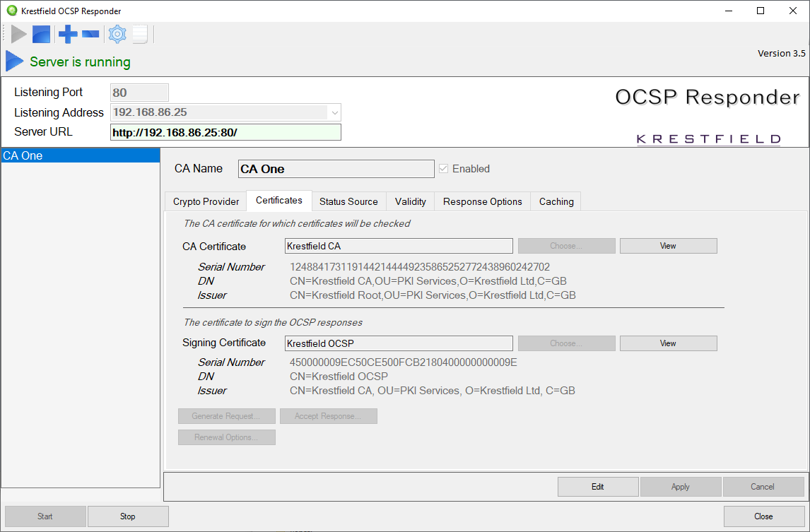Click the Issuer text CN=Krestfield Root
Image resolution: width=810 pixels, height=532 pixels.
(x=433, y=295)
